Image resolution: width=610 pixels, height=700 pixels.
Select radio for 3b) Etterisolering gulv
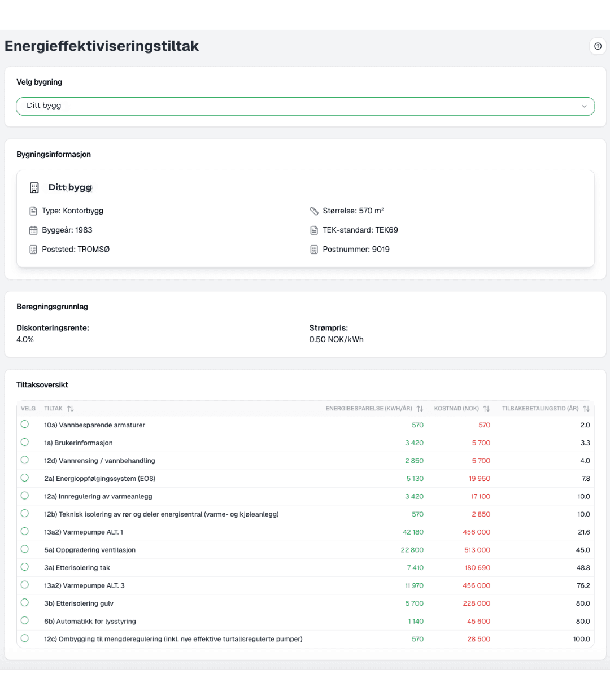pyautogui.click(x=25, y=602)
